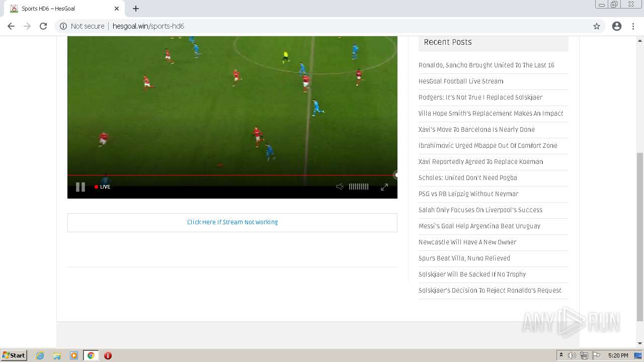Screen dimensions: 644x362
Task: Launch Internet Explorer from taskbar
Action: tap(40, 355)
